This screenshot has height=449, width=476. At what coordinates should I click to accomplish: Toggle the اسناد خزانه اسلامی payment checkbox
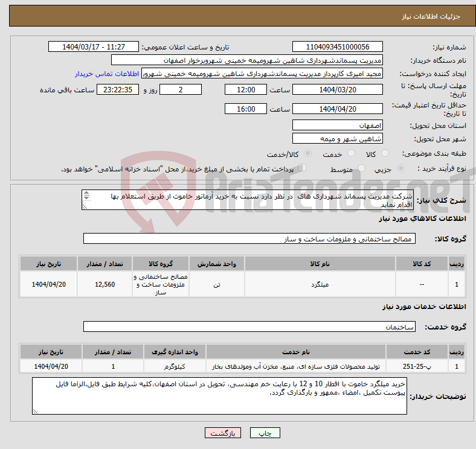click(303, 167)
